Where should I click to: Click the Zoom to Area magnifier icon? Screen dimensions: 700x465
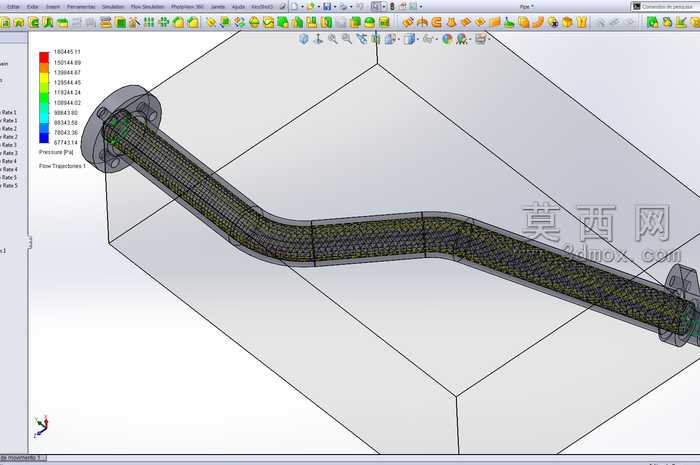[347, 39]
